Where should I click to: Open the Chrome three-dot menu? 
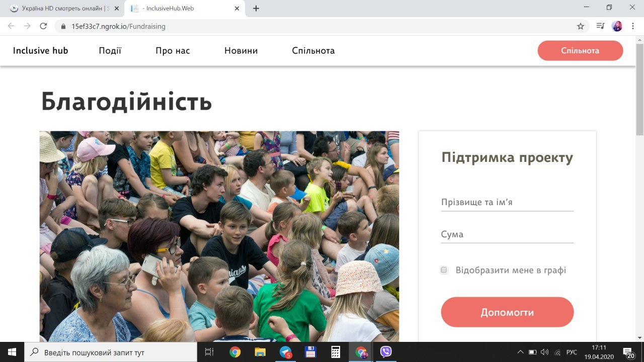point(632,26)
